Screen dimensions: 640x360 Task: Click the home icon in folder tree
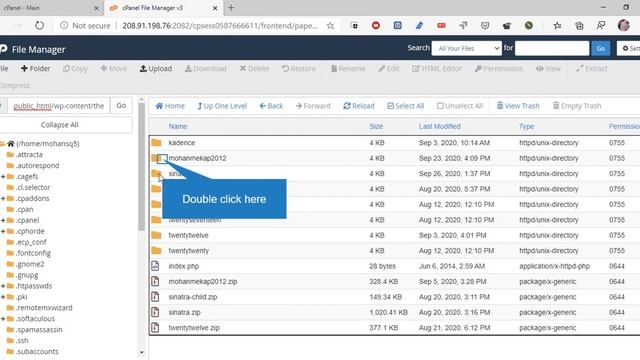click(11, 144)
